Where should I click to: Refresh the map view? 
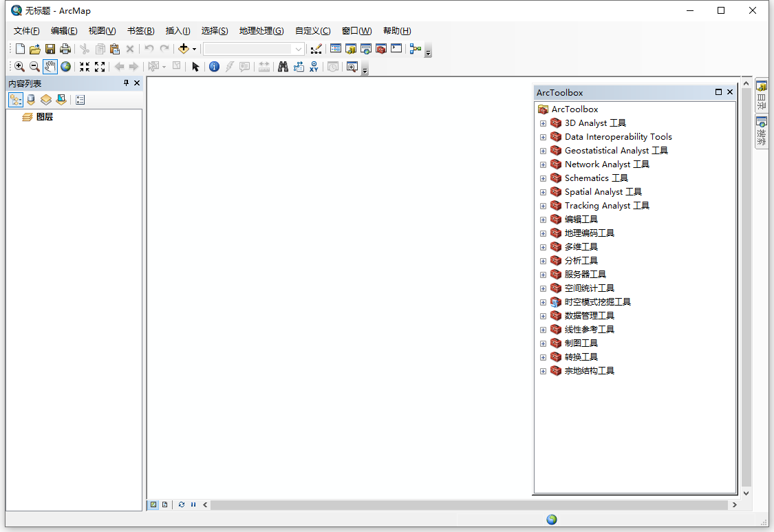tap(181, 505)
